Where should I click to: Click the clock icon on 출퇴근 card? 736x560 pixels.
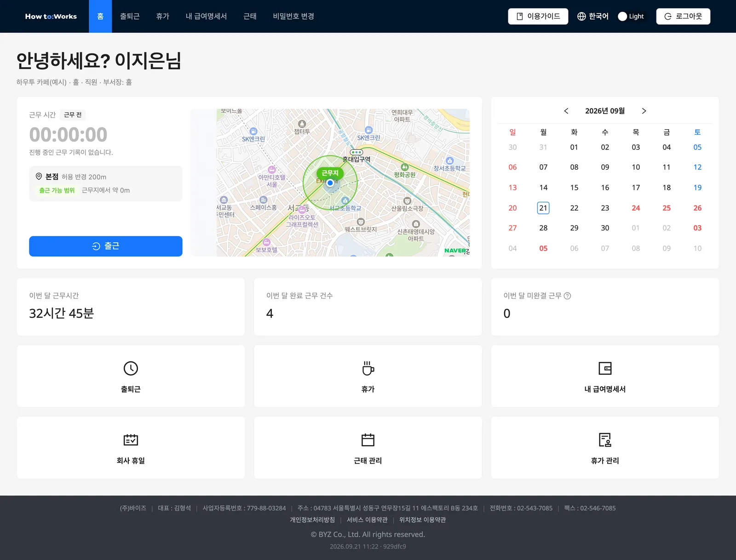131,368
